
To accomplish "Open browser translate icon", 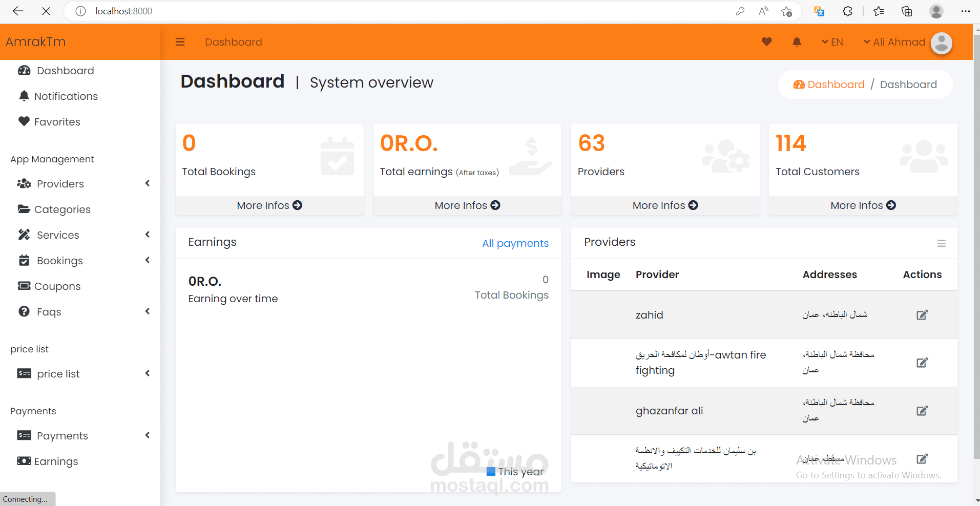I will click(819, 11).
